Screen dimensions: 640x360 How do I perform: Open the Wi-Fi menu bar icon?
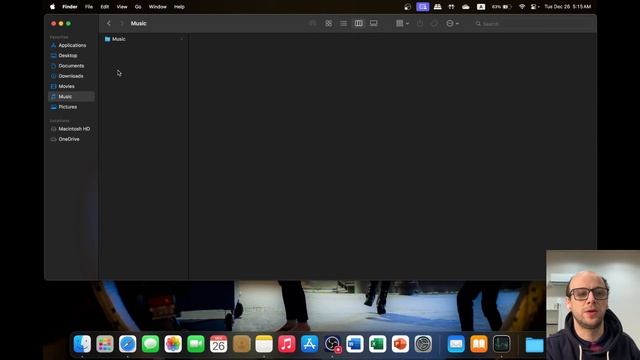[x=522, y=7]
